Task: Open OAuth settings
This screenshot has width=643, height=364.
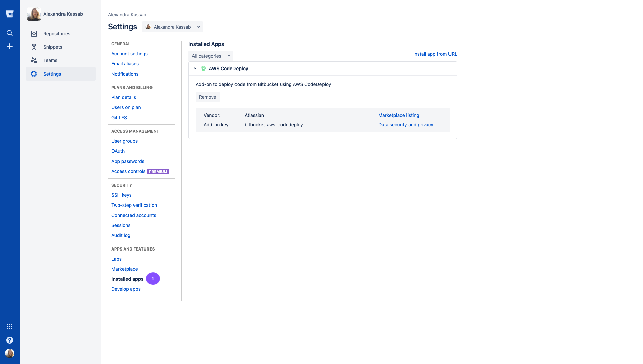Action: click(118, 151)
